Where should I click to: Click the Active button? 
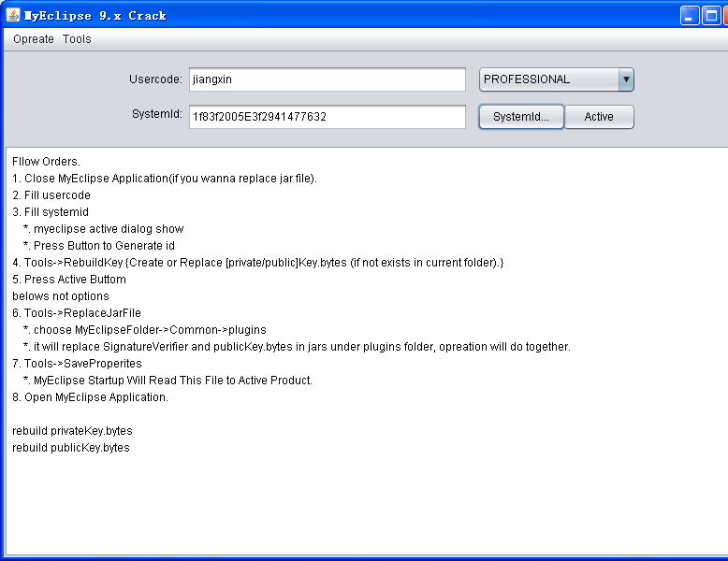tap(599, 117)
